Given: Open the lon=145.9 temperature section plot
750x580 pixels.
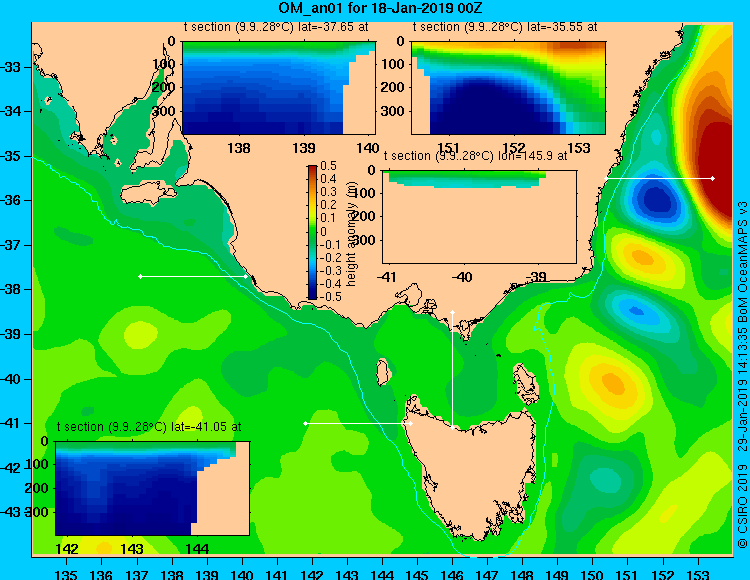Looking at the screenshot, I should point(479,217).
